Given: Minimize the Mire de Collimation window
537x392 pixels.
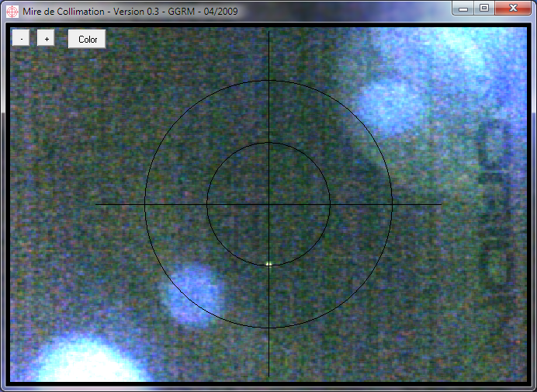Looking at the screenshot, I should (x=463, y=8).
